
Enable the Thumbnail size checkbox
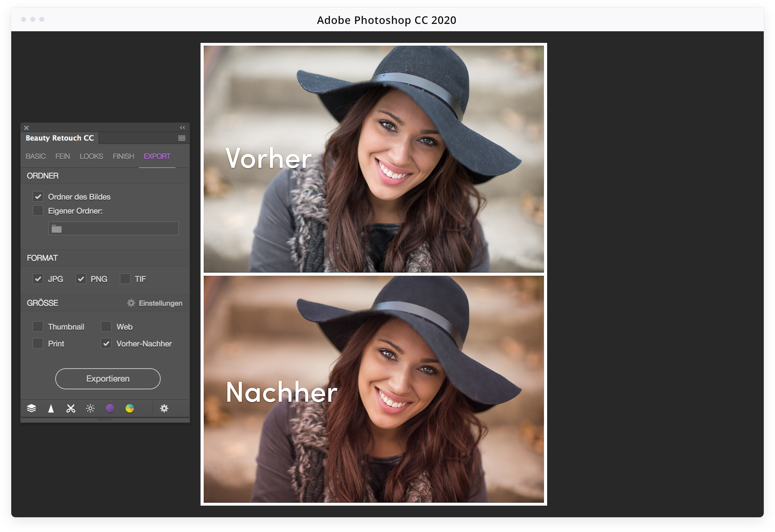click(38, 326)
